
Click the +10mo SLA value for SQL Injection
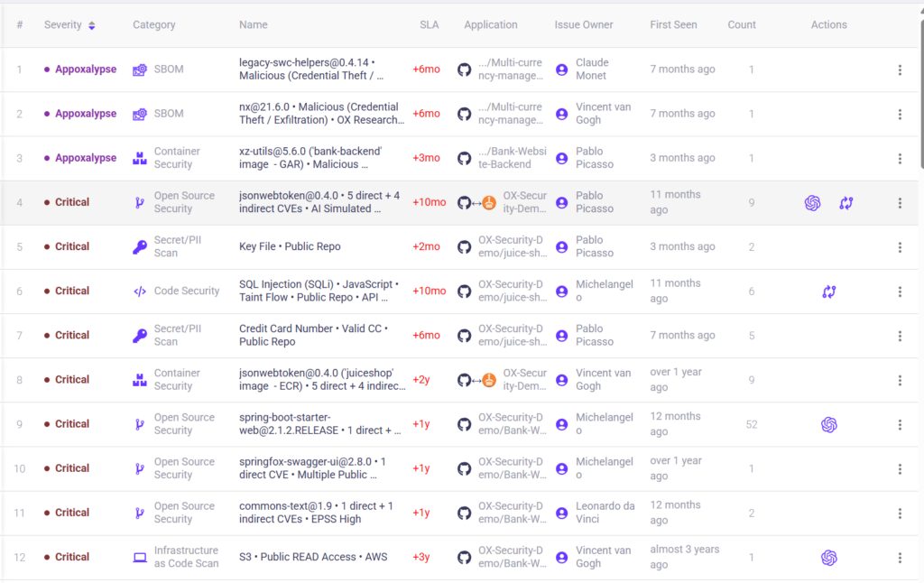[429, 291]
